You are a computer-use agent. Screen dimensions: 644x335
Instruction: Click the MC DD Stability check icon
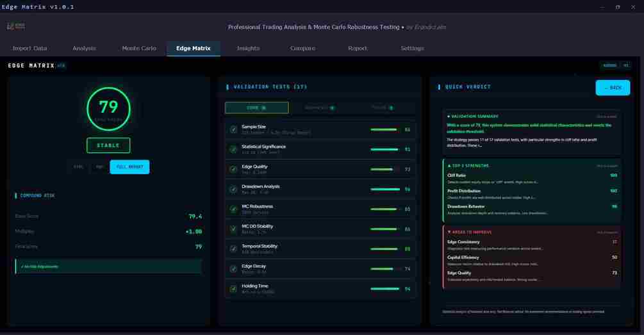coord(233,229)
